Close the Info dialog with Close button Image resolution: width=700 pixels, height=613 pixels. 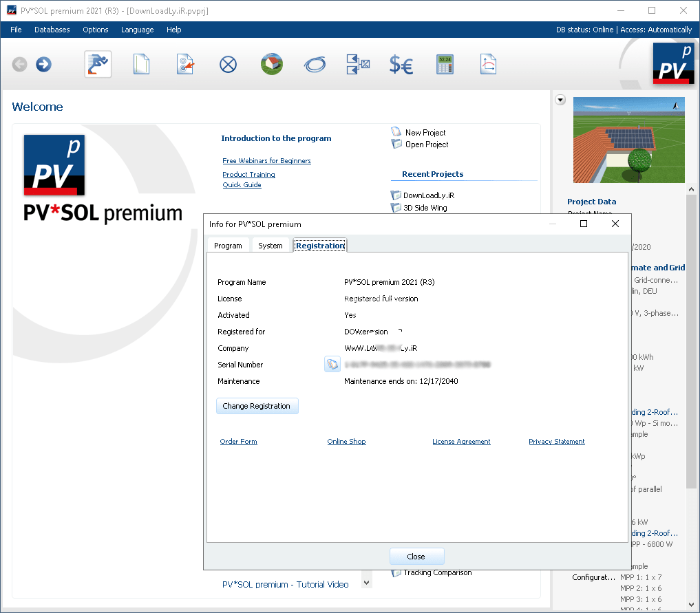416,557
